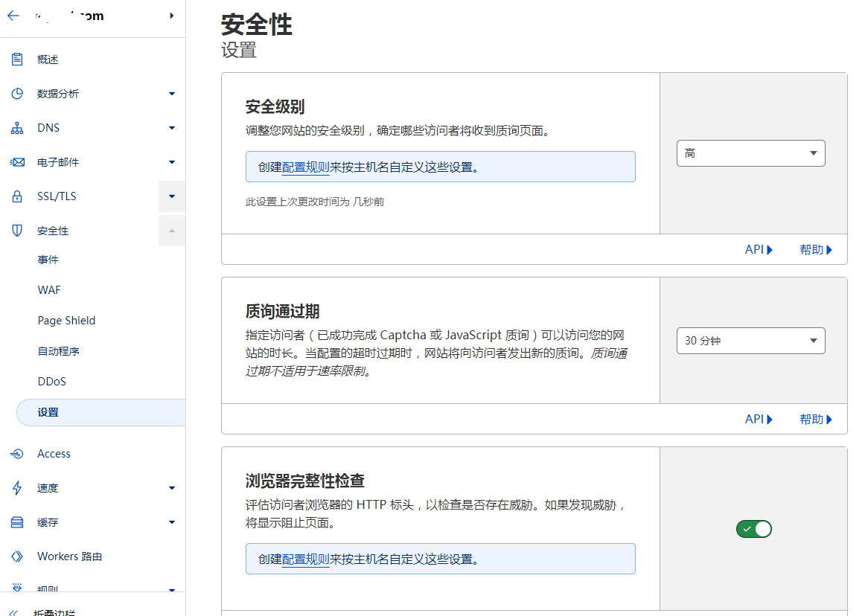Click the Workers 路由 sidebar icon
Screen dimensions: 865x616
coord(18,556)
